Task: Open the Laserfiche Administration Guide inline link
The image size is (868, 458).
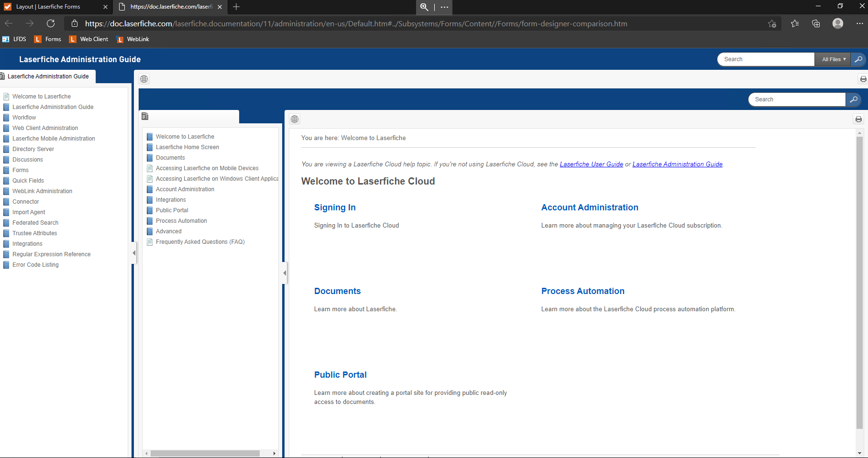Action: [678, 164]
